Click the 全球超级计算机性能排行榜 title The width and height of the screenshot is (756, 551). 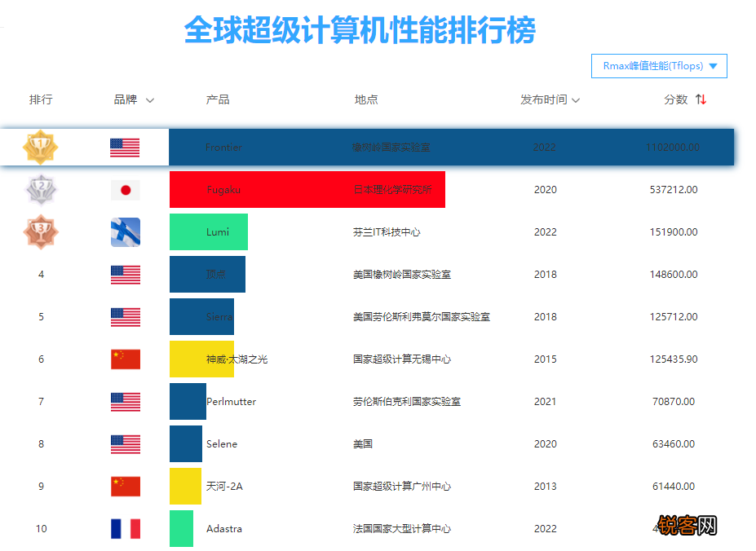point(360,30)
